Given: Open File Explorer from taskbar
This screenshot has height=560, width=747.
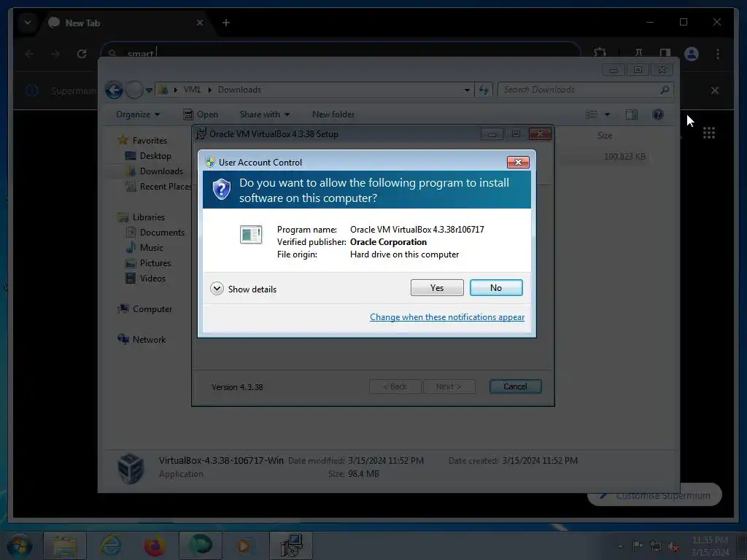Looking at the screenshot, I should [65, 545].
